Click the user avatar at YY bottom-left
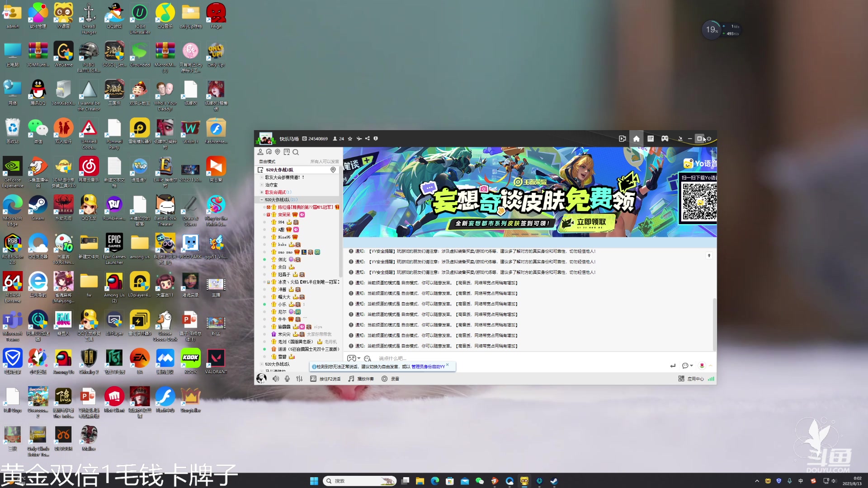The image size is (868, 488). click(x=261, y=379)
